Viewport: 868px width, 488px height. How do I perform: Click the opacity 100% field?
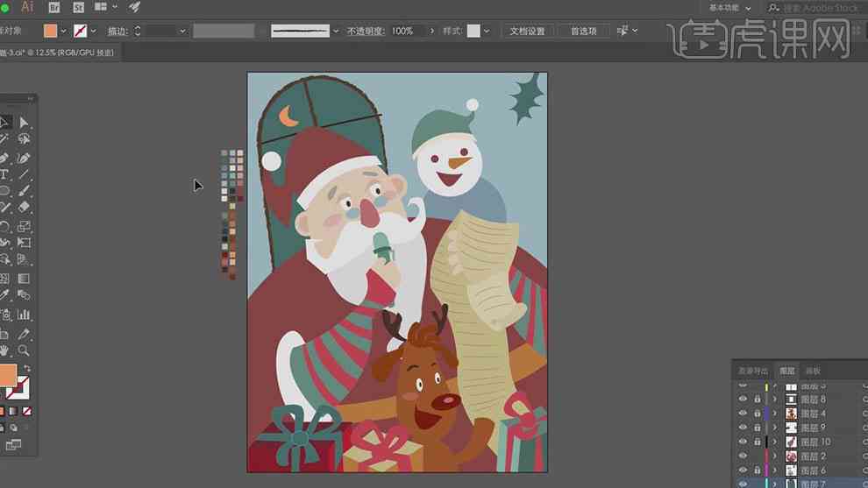[x=408, y=31]
